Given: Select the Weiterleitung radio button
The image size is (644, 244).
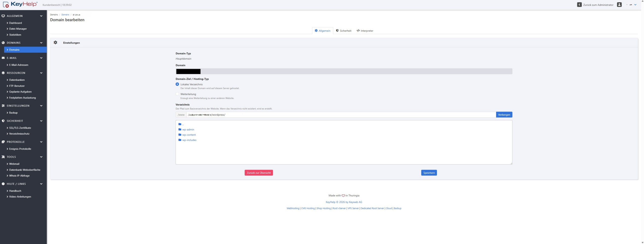Looking at the screenshot, I should [x=177, y=94].
